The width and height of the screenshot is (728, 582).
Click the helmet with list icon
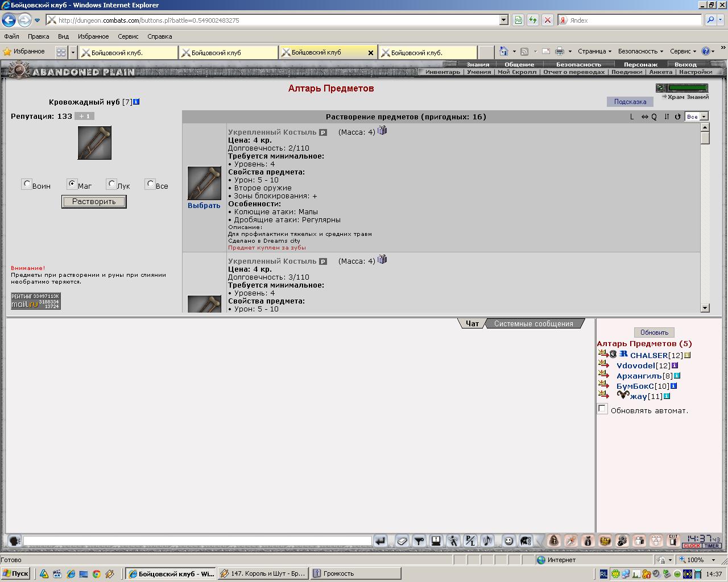coord(526,541)
